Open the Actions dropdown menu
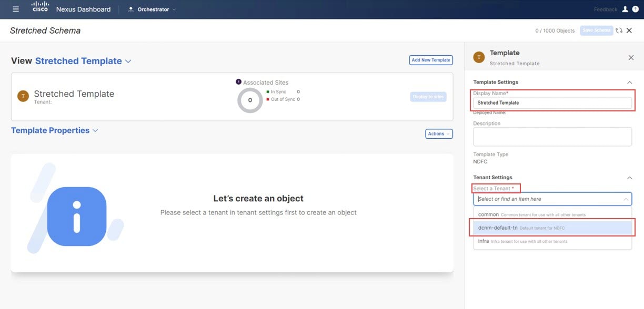 pos(439,133)
